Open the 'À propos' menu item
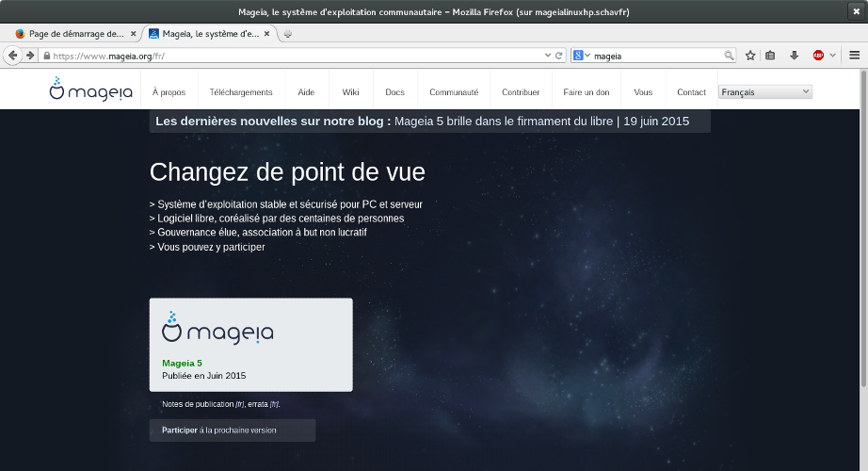The height and width of the screenshot is (471, 868). pyautogui.click(x=169, y=92)
